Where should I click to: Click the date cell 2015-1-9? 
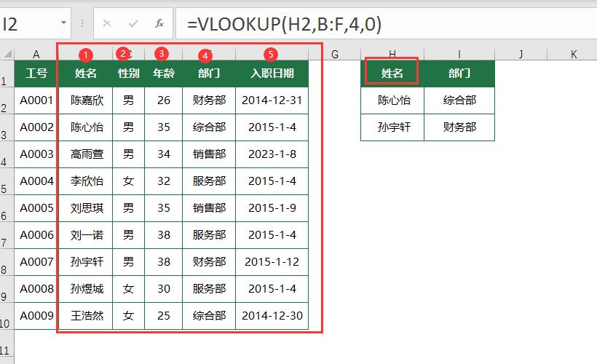click(272, 208)
